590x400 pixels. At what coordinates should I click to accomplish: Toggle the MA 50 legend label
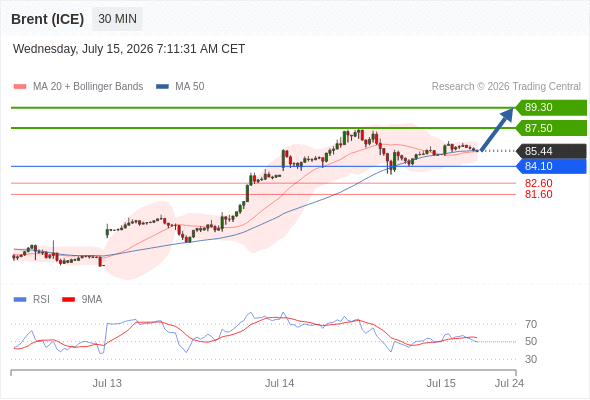click(x=190, y=87)
